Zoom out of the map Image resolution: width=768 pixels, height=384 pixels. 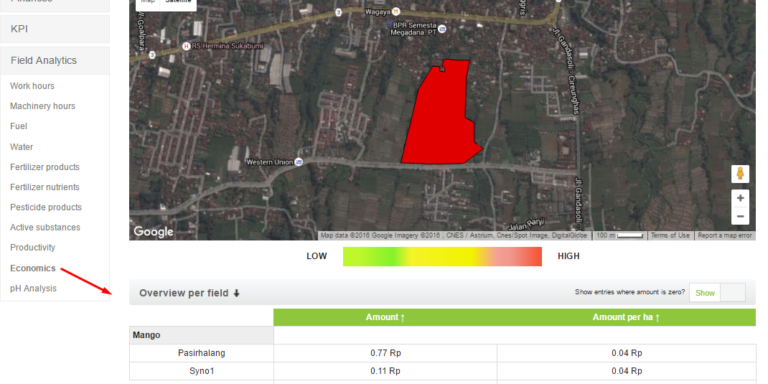[x=740, y=216]
